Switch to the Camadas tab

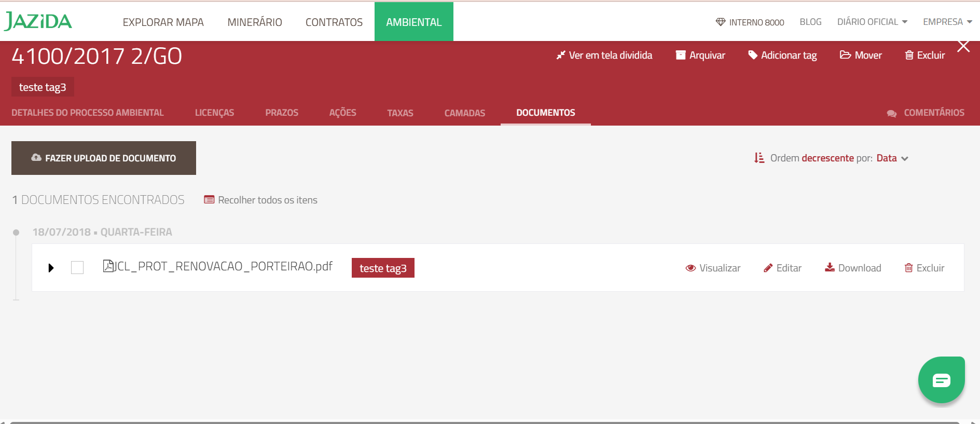[x=465, y=113]
